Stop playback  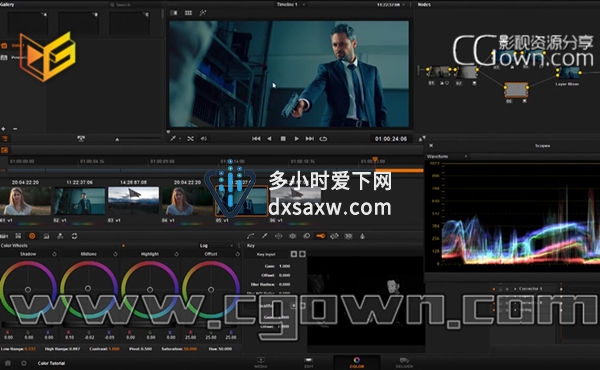coord(283,139)
